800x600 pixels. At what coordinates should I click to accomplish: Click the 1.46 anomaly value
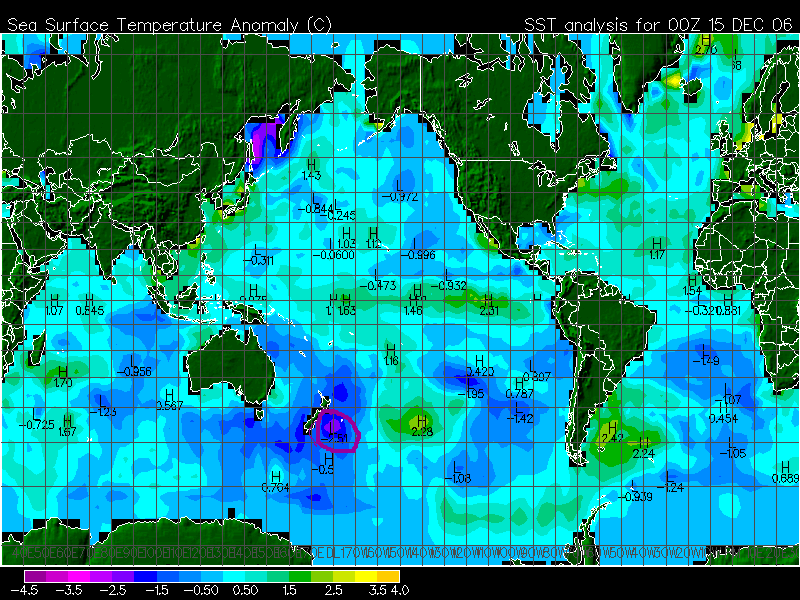(413, 310)
